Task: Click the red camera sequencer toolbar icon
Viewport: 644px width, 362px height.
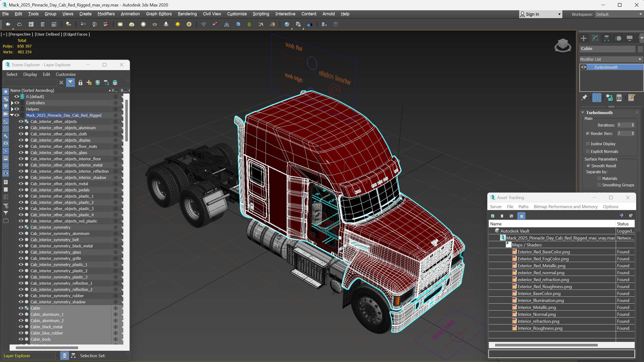Action: (x=106, y=24)
